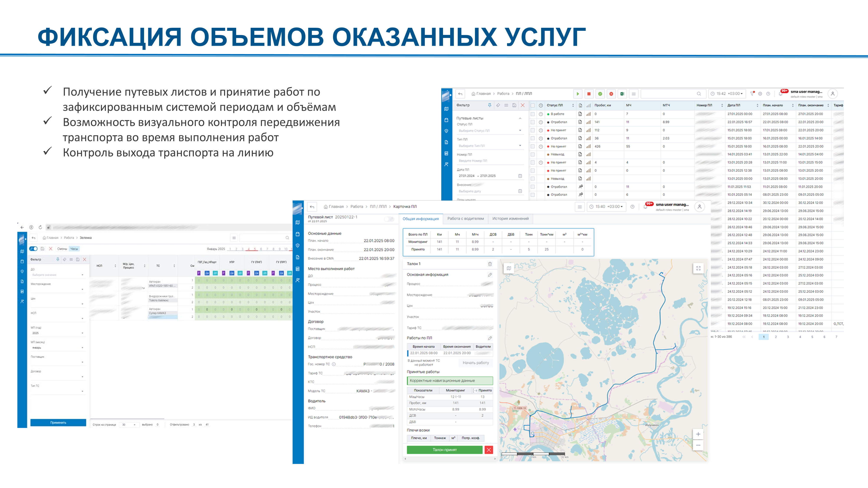Open Дата ПЛ date range calendar
The width and height of the screenshot is (868, 488).
(x=520, y=176)
